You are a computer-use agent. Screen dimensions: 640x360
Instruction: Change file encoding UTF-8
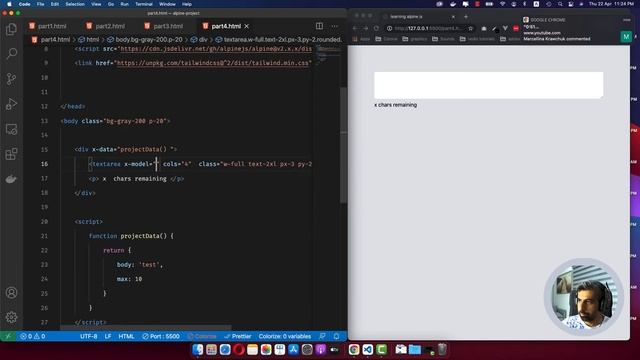pos(89,336)
